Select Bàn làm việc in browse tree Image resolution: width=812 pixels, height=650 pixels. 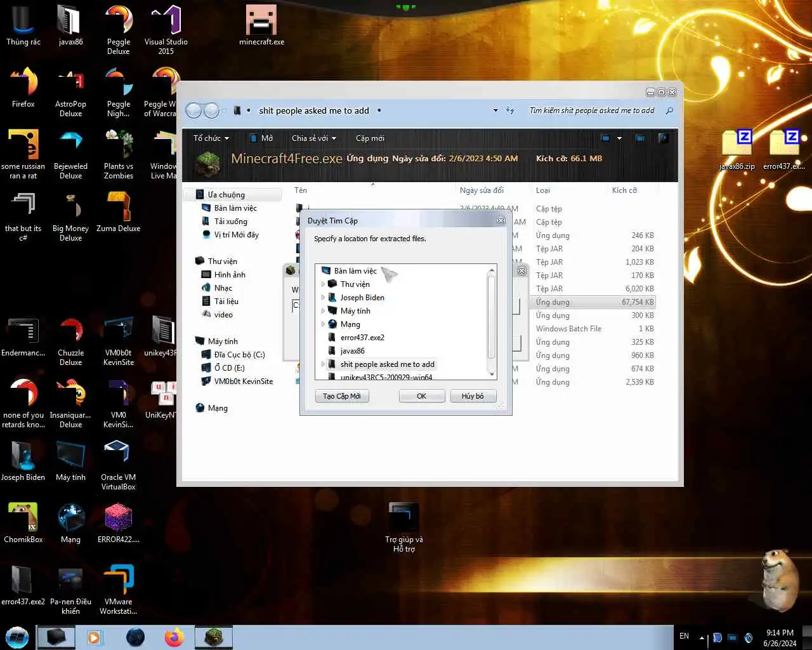(x=355, y=271)
